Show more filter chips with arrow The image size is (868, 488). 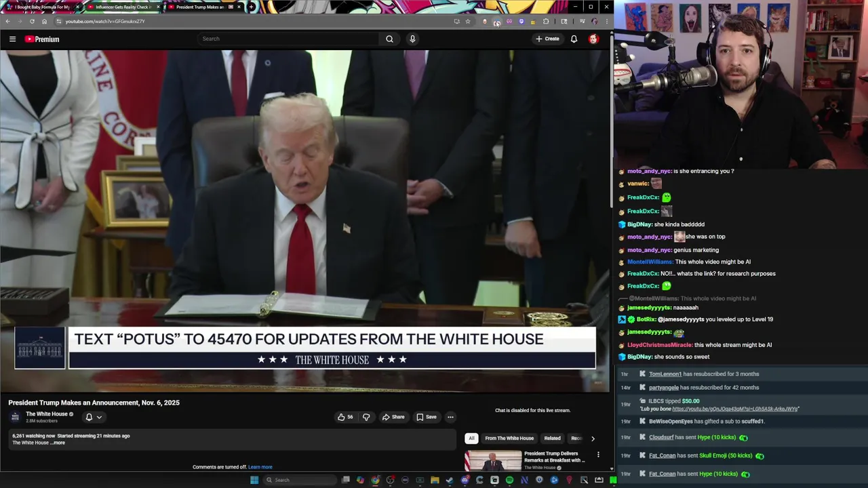click(593, 439)
